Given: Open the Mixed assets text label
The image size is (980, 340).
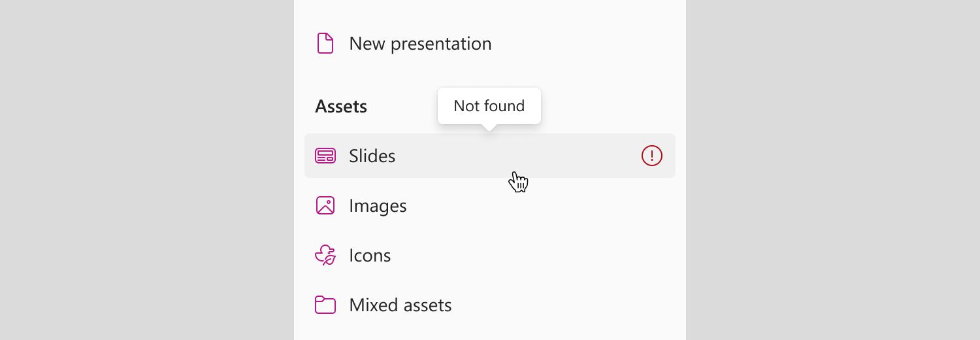Looking at the screenshot, I should [x=400, y=305].
